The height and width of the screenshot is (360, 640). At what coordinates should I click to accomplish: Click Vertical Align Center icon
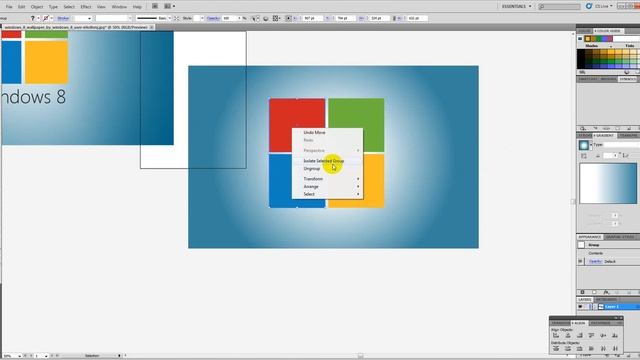pyautogui.click(x=603, y=336)
